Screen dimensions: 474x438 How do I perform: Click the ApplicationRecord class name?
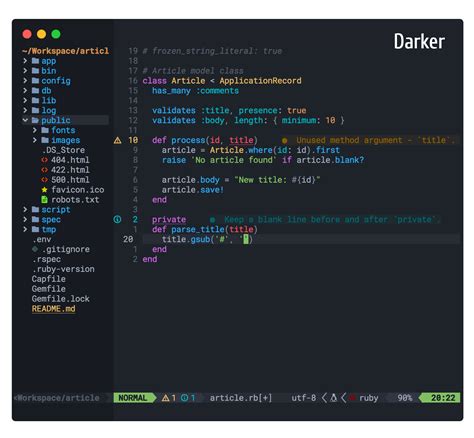[260, 81]
